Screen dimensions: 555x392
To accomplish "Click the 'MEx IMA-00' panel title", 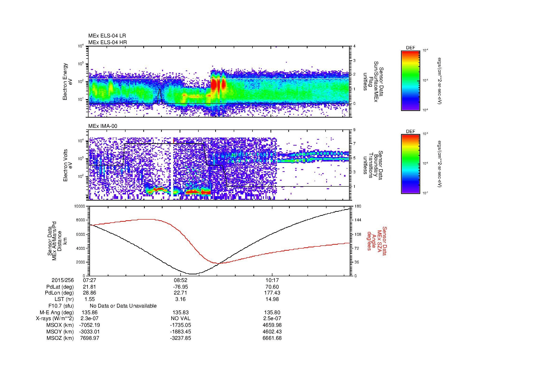I will (103, 126).
